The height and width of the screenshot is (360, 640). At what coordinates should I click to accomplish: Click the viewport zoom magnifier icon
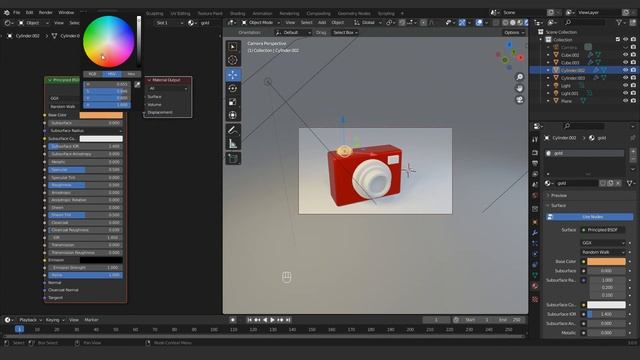520,77
